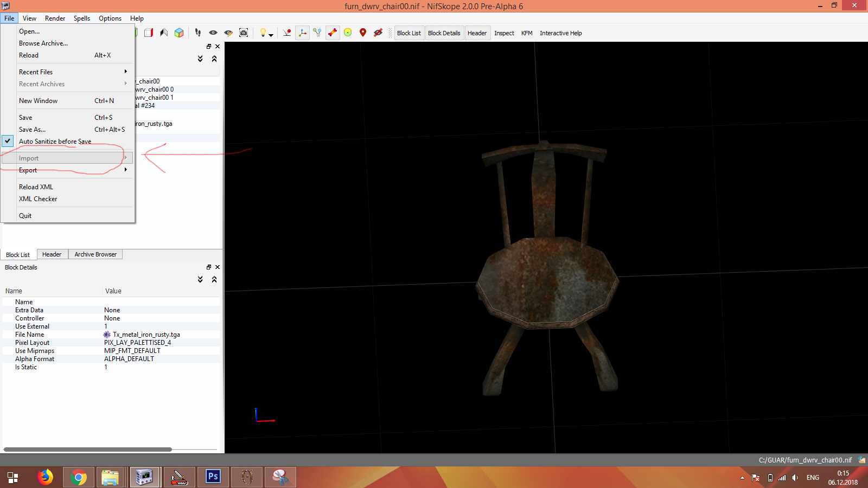Screen dimensions: 868x488
Task: Select the MIP_FMT_DEFAULT value
Action: (132, 351)
